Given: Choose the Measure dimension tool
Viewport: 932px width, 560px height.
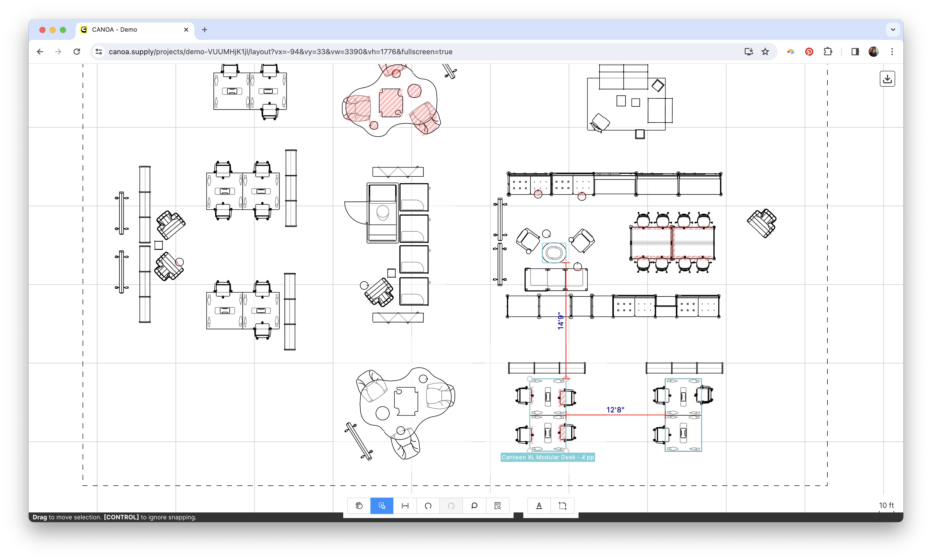Looking at the screenshot, I should coord(405,506).
